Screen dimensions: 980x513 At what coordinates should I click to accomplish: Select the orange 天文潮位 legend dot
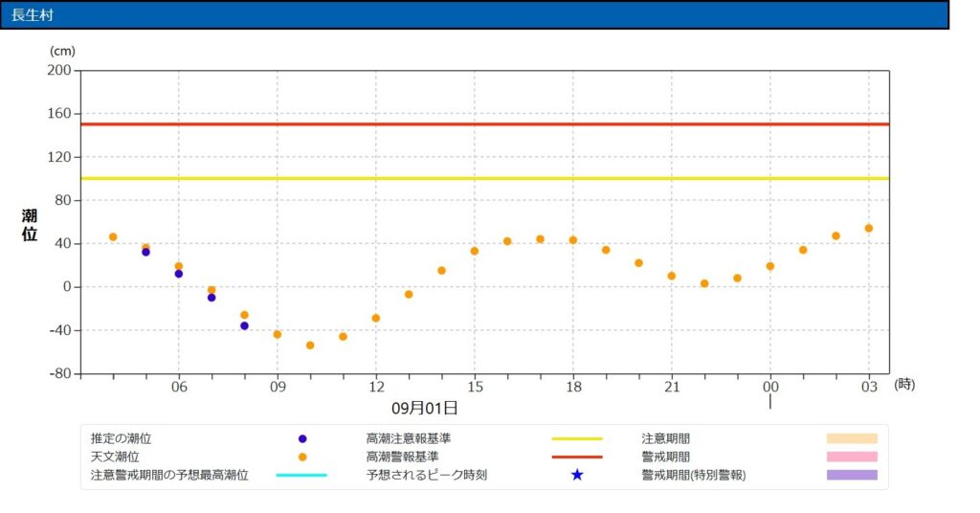[x=302, y=457]
